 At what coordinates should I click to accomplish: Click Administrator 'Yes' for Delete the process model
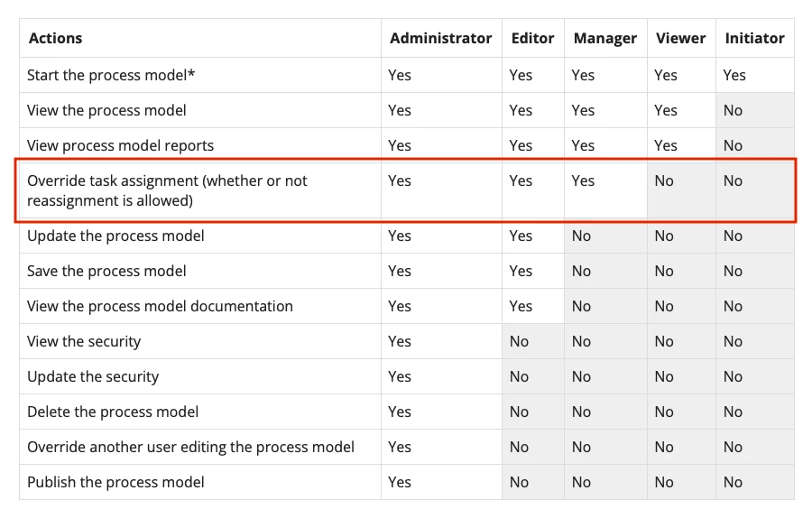400,412
